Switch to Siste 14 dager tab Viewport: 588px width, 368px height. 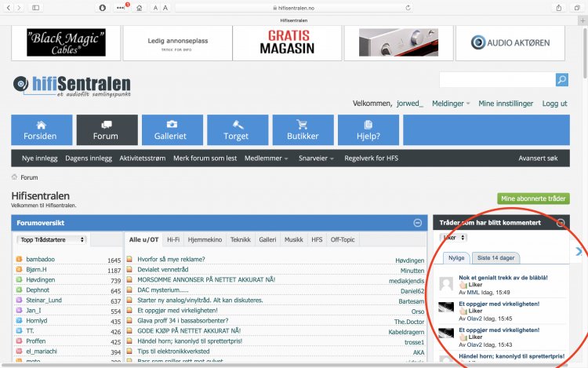tap(495, 258)
